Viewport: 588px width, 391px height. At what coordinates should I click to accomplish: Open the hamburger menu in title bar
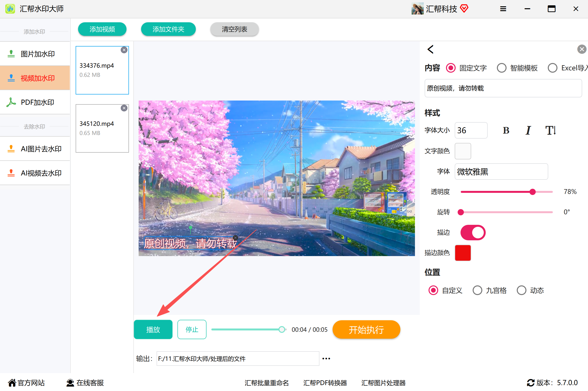[x=503, y=9]
